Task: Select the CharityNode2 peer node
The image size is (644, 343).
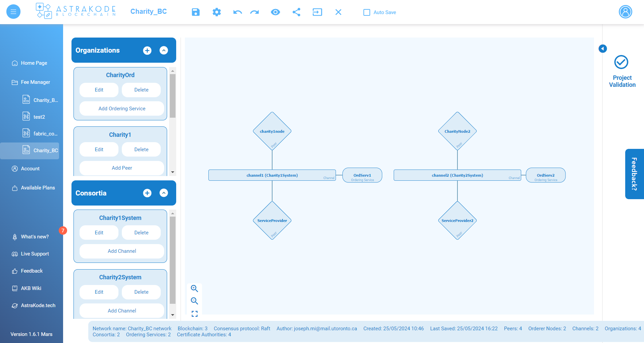Action: coord(457,131)
